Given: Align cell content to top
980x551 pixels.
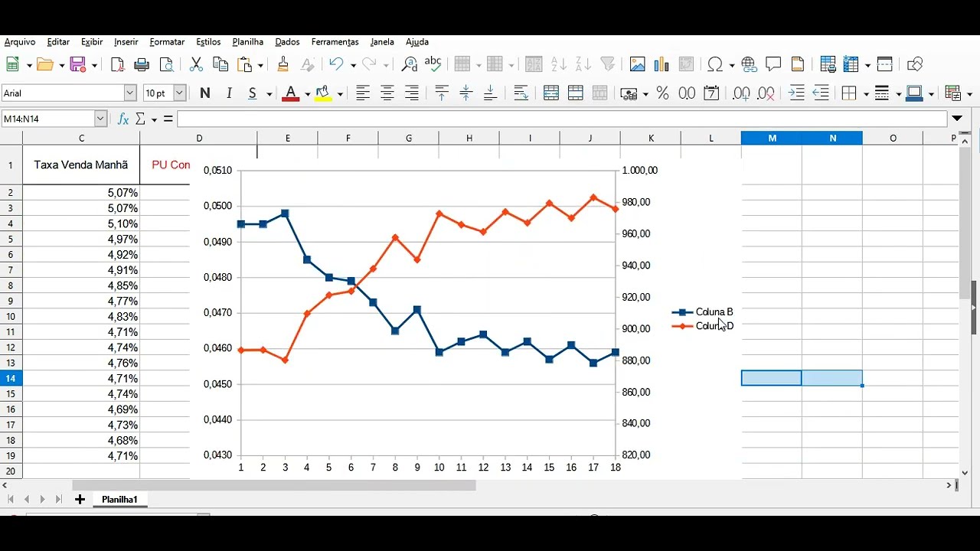Looking at the screenshot, I should tap(442, 93).
